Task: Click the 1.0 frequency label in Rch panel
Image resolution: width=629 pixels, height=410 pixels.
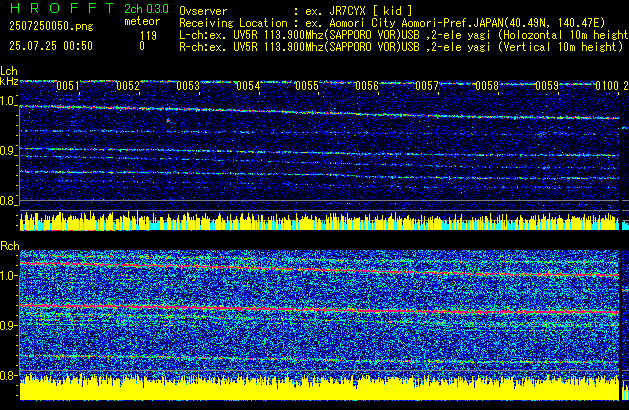Action: [9, 275]
